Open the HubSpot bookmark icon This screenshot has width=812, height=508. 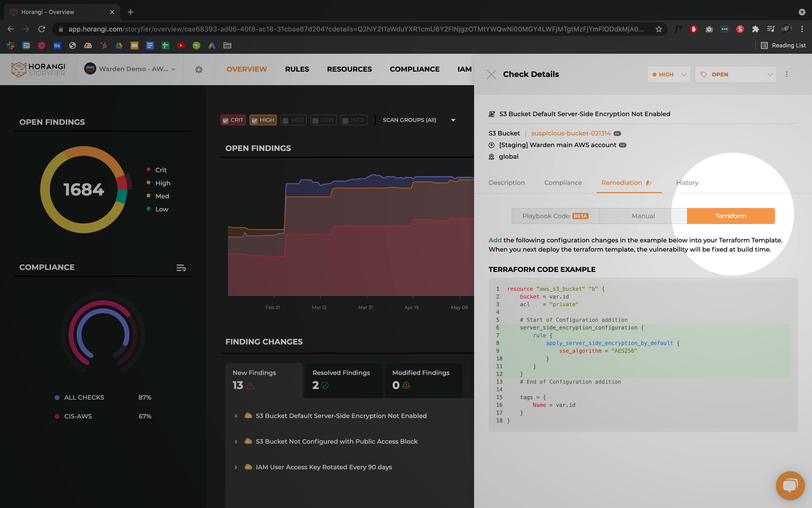(104, 45)
